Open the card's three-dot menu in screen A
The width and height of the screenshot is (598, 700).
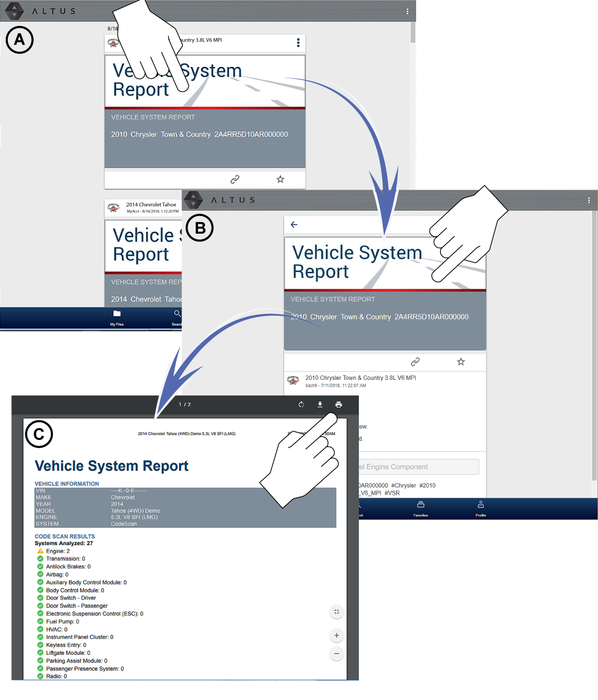tap(298, 43)
